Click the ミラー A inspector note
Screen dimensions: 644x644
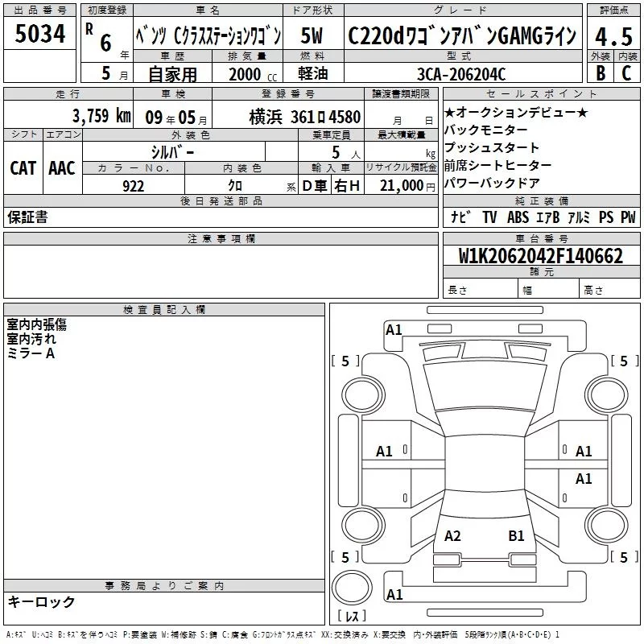click(31, 353)
